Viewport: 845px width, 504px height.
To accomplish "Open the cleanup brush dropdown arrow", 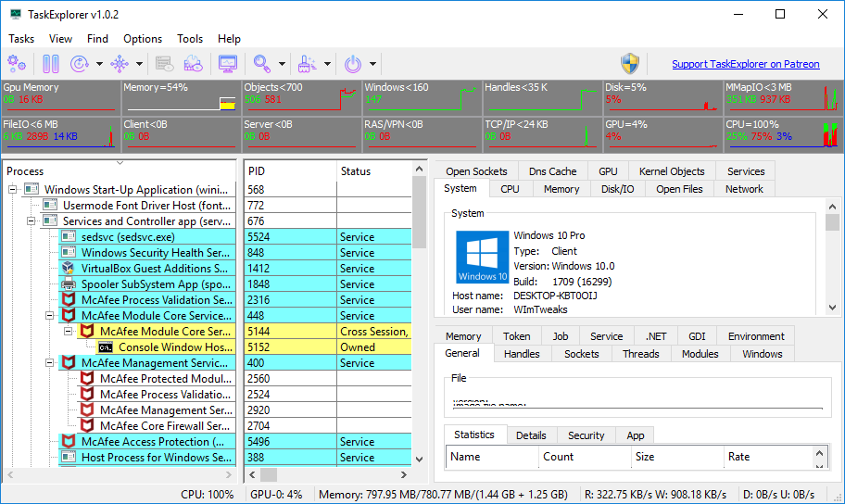I will 327,64.
